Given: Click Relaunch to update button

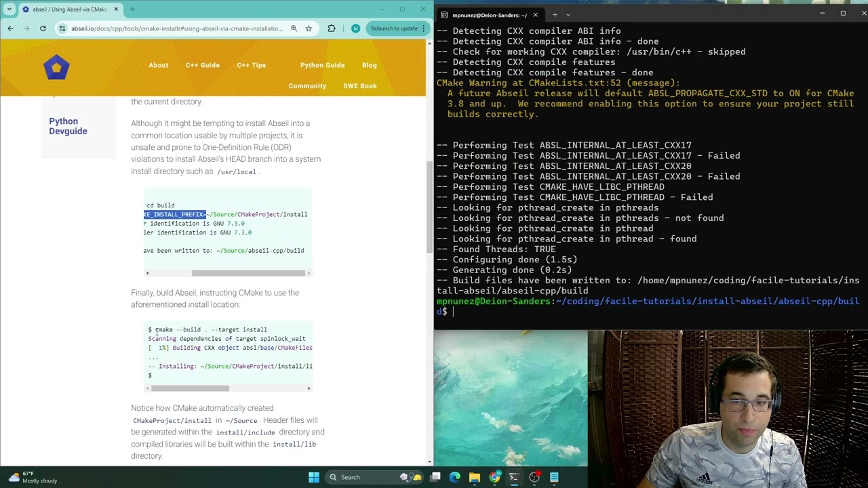Looking at the screenshot, I should [394, 28].
